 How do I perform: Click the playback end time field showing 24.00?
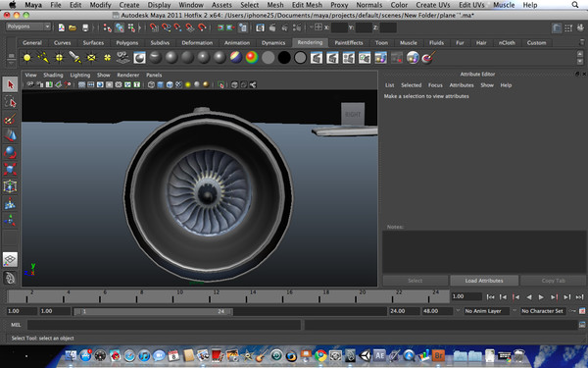pyautogui.click(x=404, y=311)
